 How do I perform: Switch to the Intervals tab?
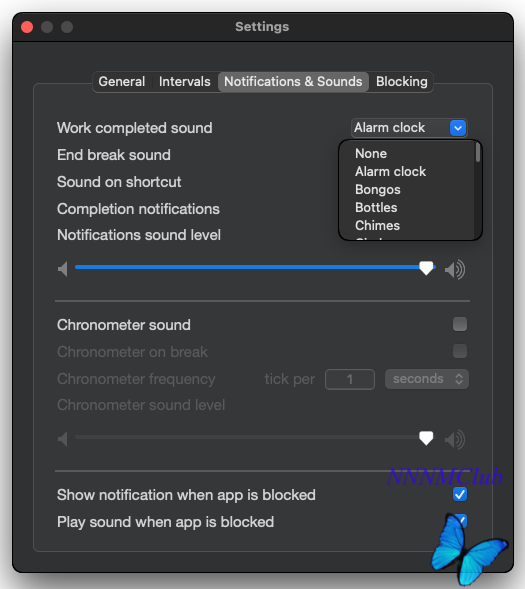(x=184, y=82)
